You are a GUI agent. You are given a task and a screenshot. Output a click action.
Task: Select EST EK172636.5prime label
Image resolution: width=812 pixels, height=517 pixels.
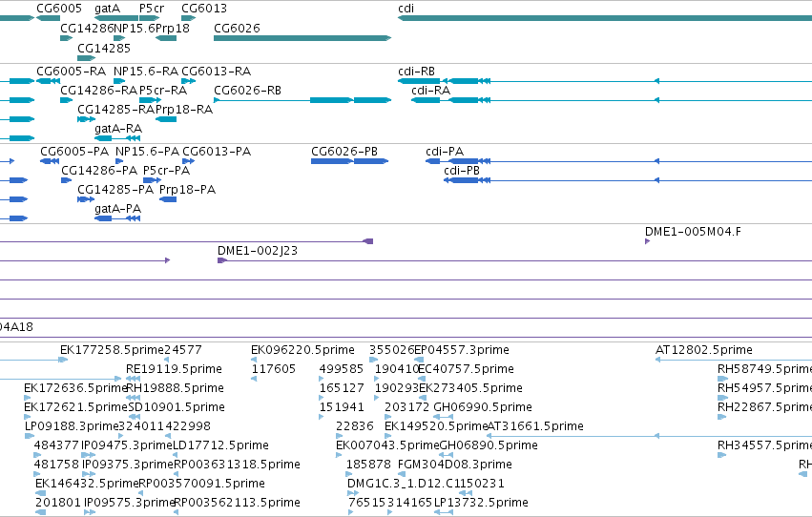coord(75,388)
